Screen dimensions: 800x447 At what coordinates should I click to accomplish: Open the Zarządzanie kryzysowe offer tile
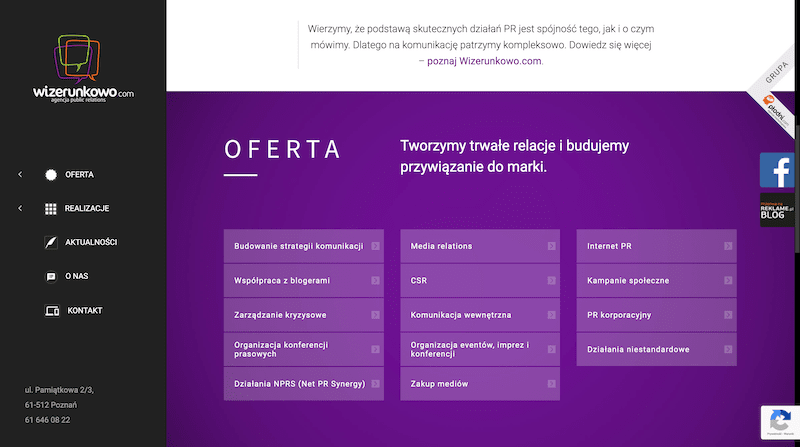pos(304,315)
